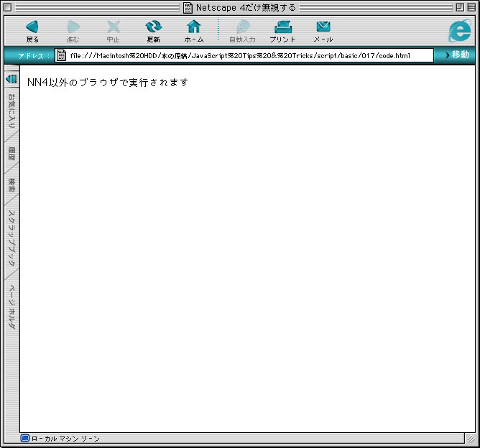Click the Internet Explorer logo icon
Viewport: 480px width, 448px height.
point(458,31)
